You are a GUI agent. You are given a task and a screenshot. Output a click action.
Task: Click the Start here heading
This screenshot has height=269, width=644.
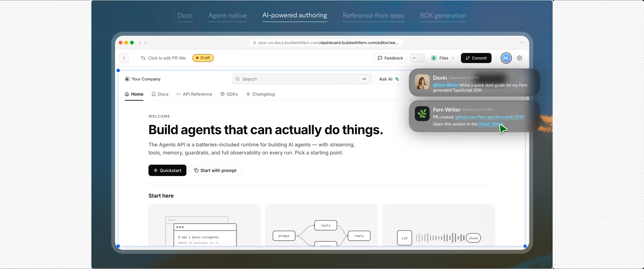(x=161, y=196)
